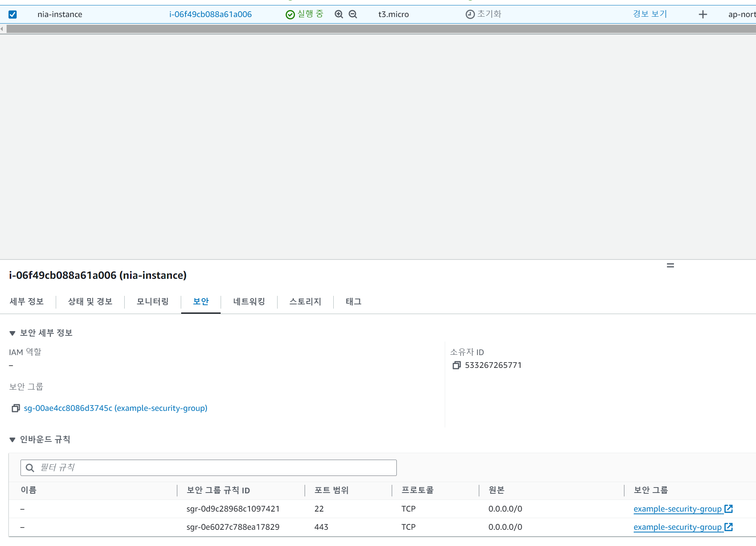Copy the security group ID via copy icon
756x546 pixels.
pos(15,408)
